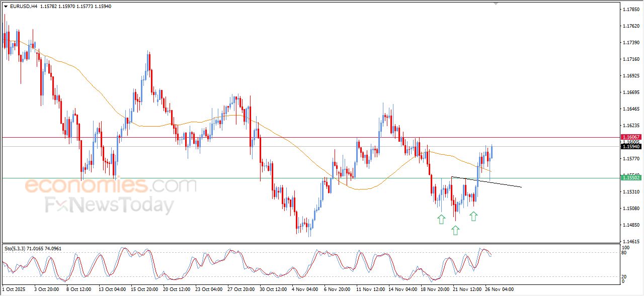Select the red 1.16067 price label

[631, 137]
